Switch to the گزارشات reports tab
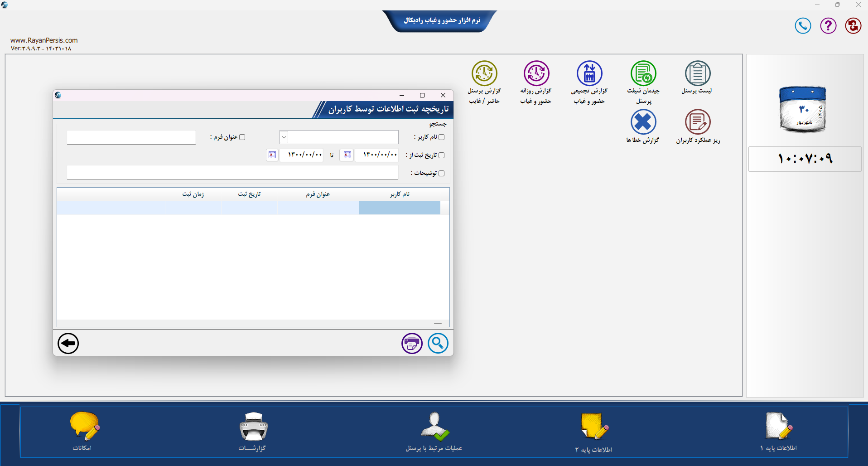Image resolution: width=868 pixels, height=466 pixels. 253,432
